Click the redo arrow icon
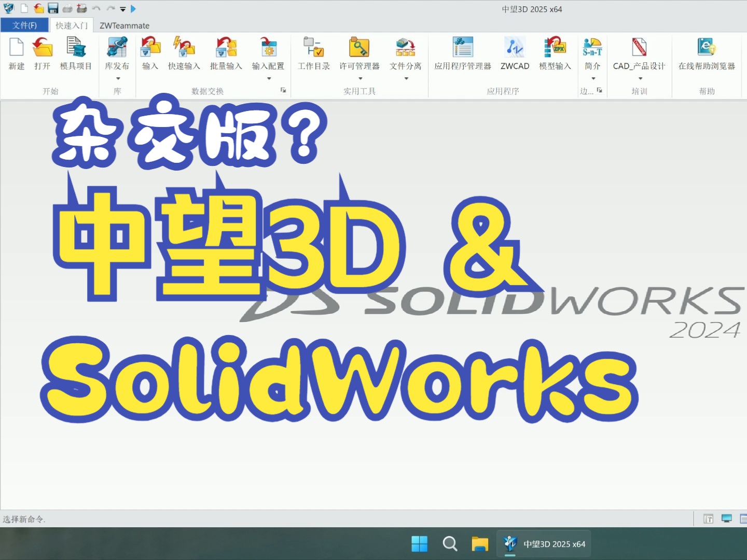747x560 pixels. pyautogui.click(x=110, y=8)
